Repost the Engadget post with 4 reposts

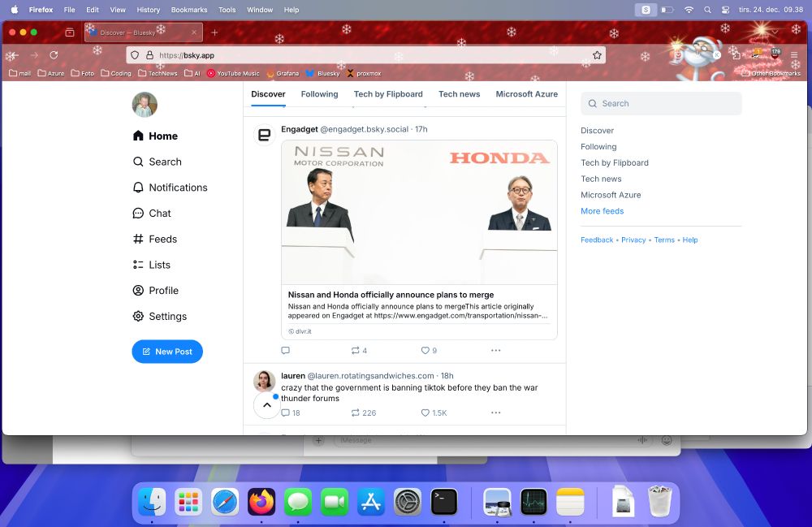pos(359,351)
